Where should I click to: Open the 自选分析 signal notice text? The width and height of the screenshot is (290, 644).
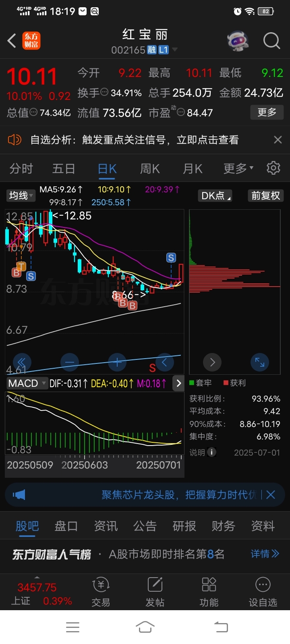135,140
